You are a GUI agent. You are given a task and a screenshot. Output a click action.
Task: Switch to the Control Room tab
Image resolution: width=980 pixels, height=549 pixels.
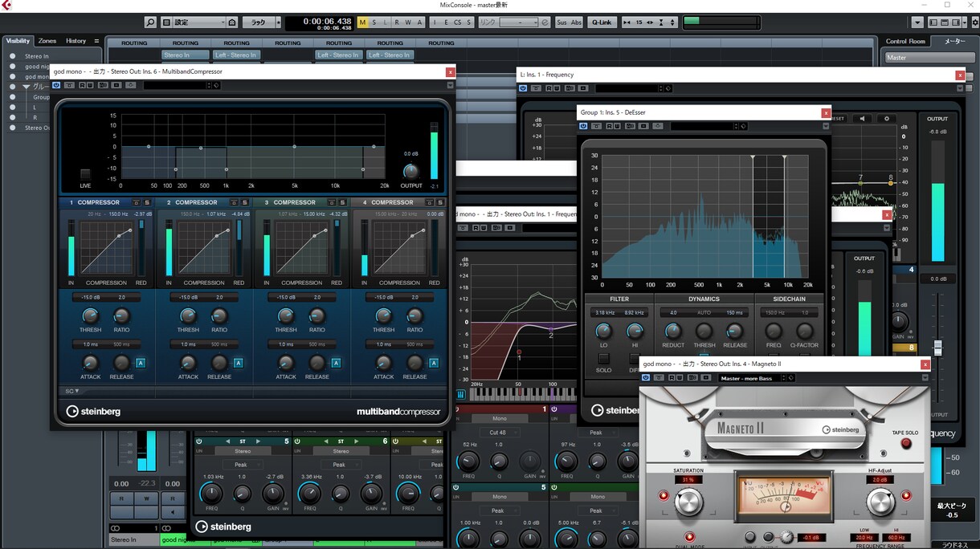click(x=905, y=41)
